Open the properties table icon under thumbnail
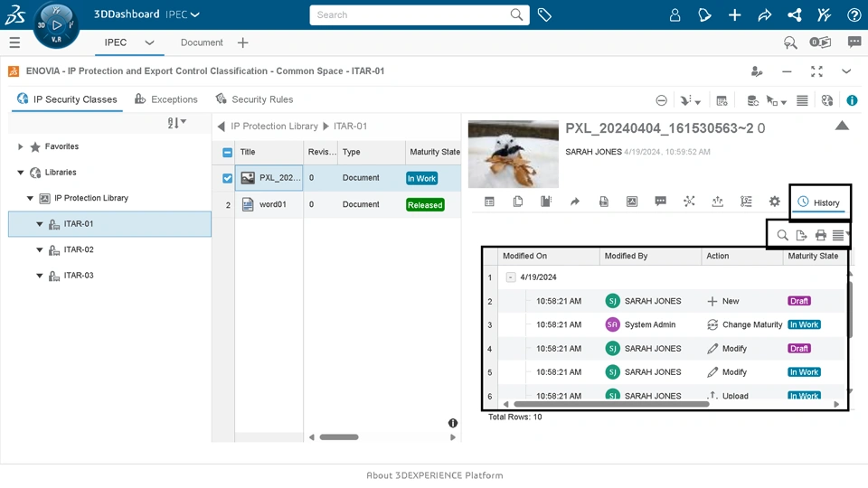This screenshot has width=868, height=488. click(x=489, y=202)
